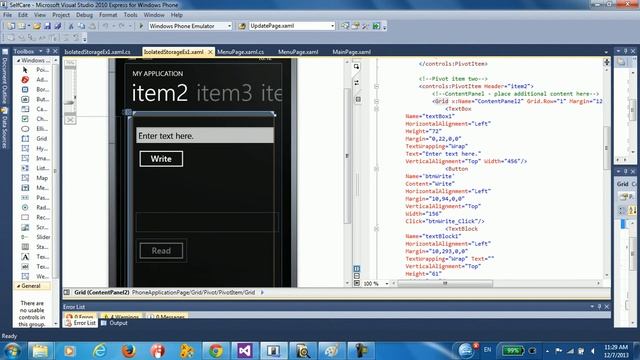
Task: Open the XAML zoom 100 % dropdown
Action: pos(387,283)
